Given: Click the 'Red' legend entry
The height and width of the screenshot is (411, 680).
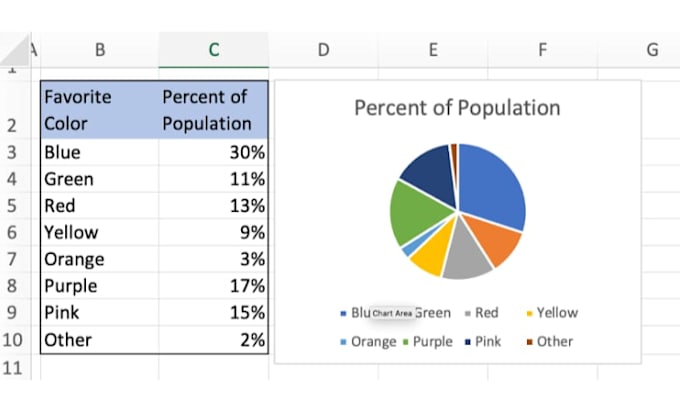Looking at the screenshot, I should coord(482,313).
